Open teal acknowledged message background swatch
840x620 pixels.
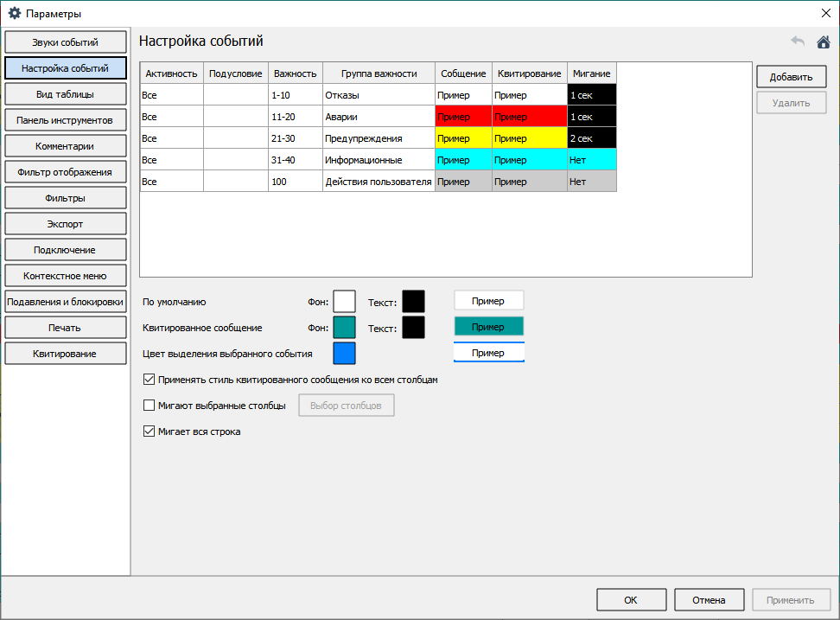[x=345, y=327]
